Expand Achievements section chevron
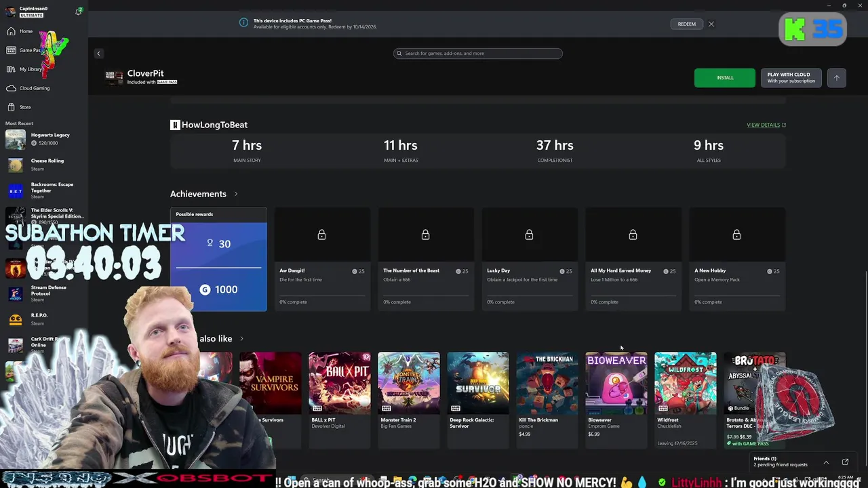868x488 pixels. tap(236, 194)
